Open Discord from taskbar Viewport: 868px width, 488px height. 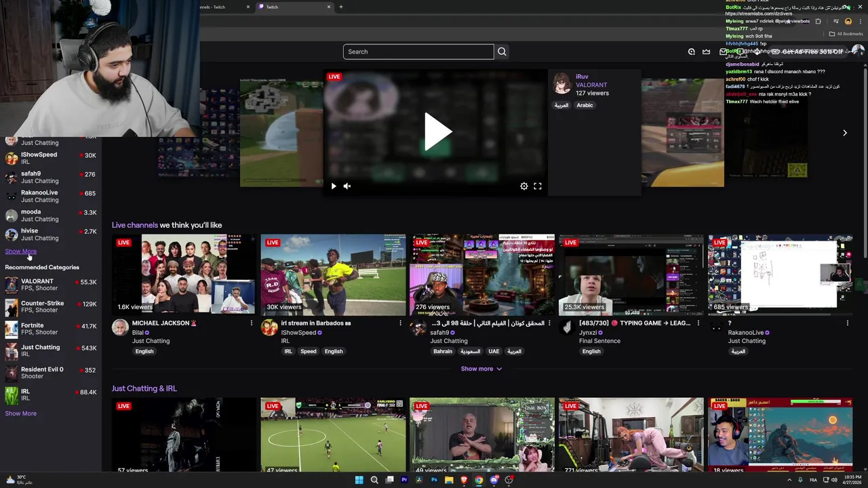pos(494,480)
